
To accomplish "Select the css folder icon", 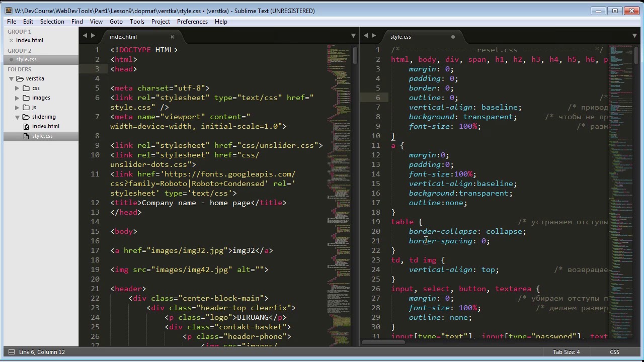I will tap(26, 88).
